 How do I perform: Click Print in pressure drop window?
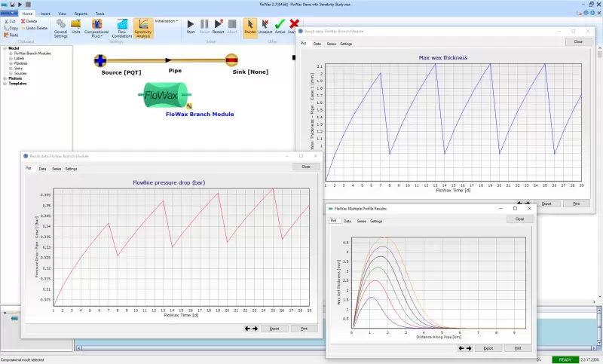304,329
